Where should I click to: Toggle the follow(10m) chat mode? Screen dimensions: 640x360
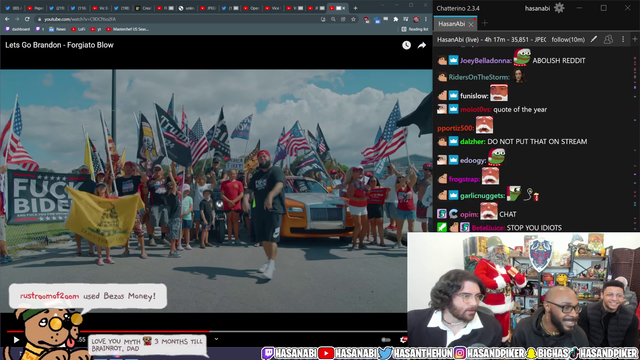click(568, 40)
